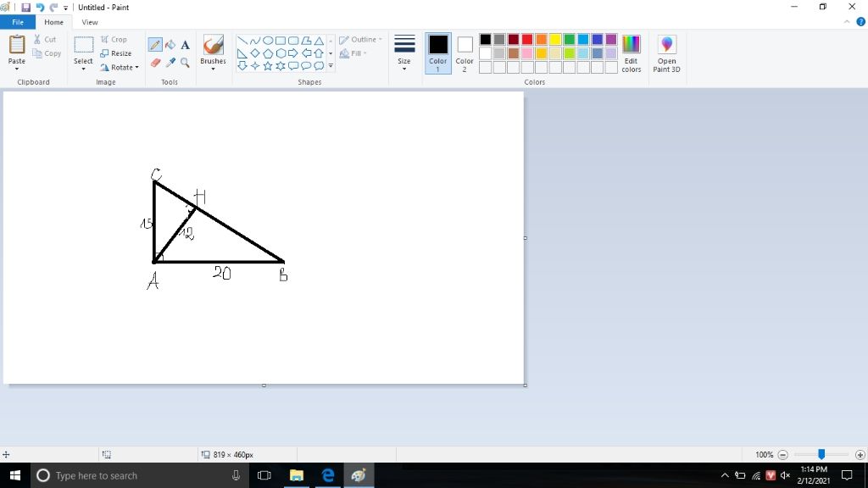
Task: Open Task View on the taskbar
Action: pos(264,475)
